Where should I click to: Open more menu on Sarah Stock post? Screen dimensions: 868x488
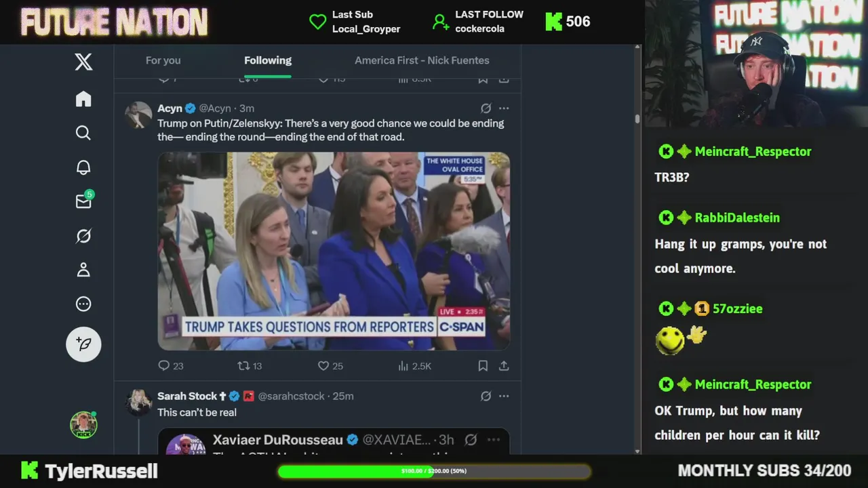click(x=504, y=396)
